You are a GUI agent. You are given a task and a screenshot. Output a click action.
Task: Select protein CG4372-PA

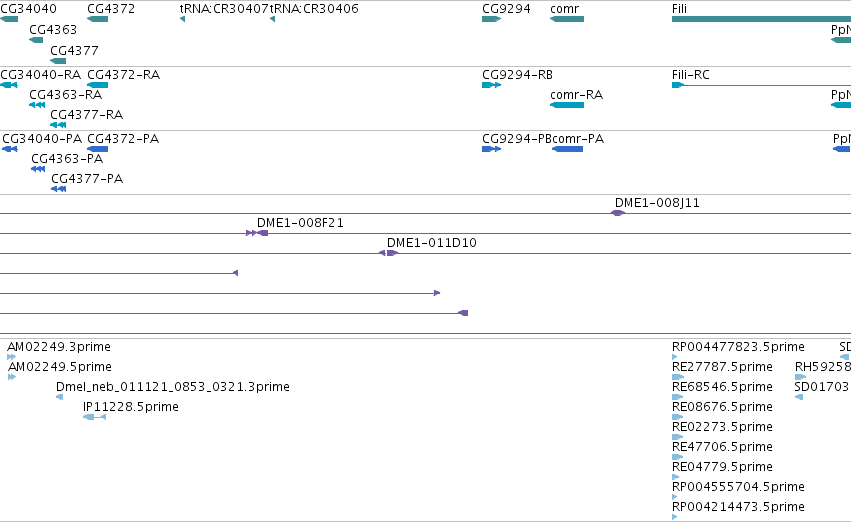(97, 149)
